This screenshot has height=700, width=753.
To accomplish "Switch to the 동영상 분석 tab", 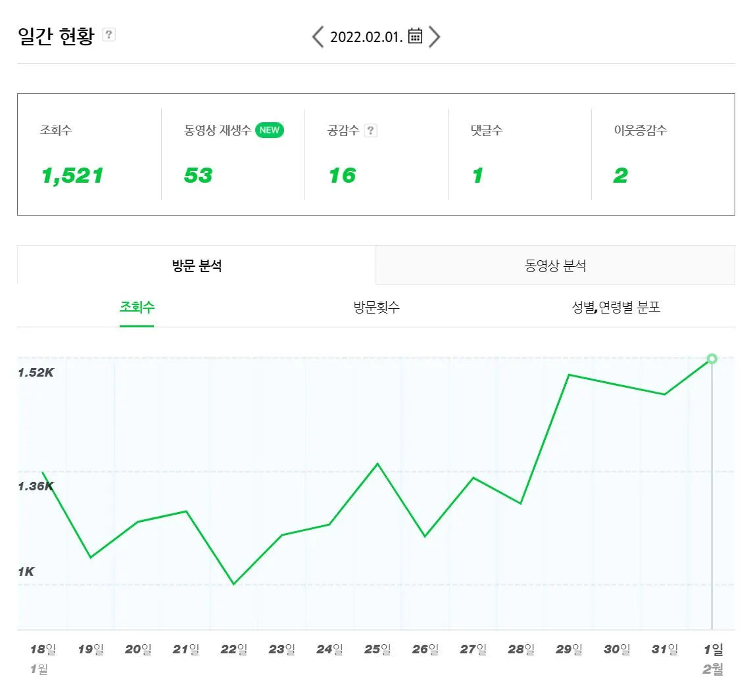I will 554,265.
